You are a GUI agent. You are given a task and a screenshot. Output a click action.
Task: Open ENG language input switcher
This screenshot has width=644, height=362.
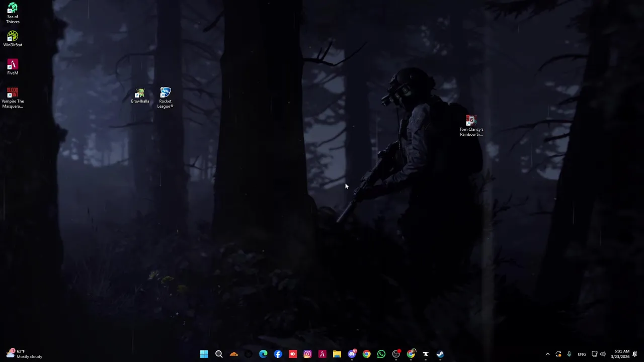(x=582, y=354)
